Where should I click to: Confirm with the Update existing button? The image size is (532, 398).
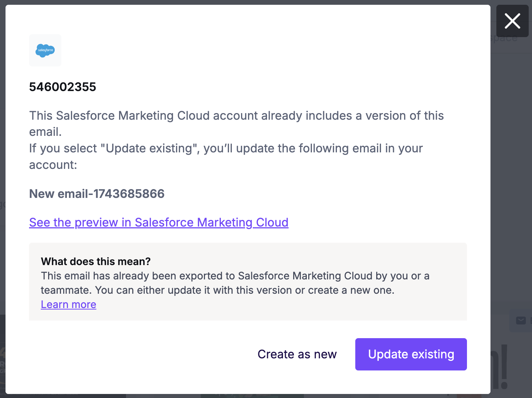[411, 354]
